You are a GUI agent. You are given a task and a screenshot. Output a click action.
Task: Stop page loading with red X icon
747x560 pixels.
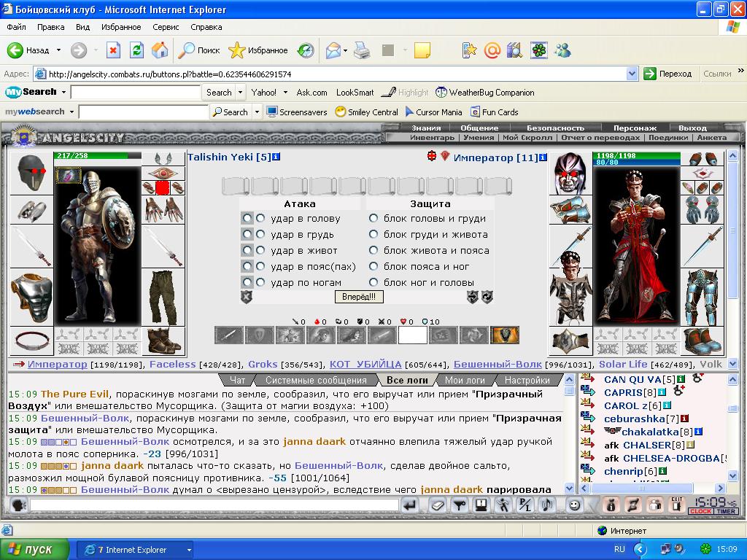point(113,50)
